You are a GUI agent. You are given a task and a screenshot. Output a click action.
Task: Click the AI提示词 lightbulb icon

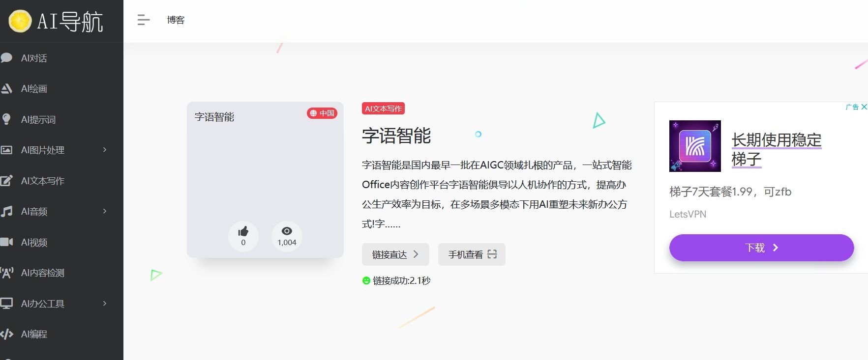coord(6,119)
